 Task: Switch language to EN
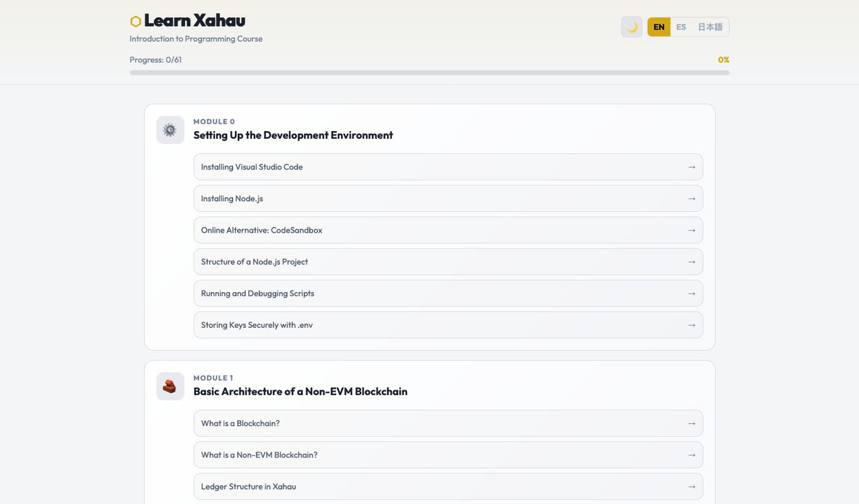pyautogui.click(x=658, y=26)
